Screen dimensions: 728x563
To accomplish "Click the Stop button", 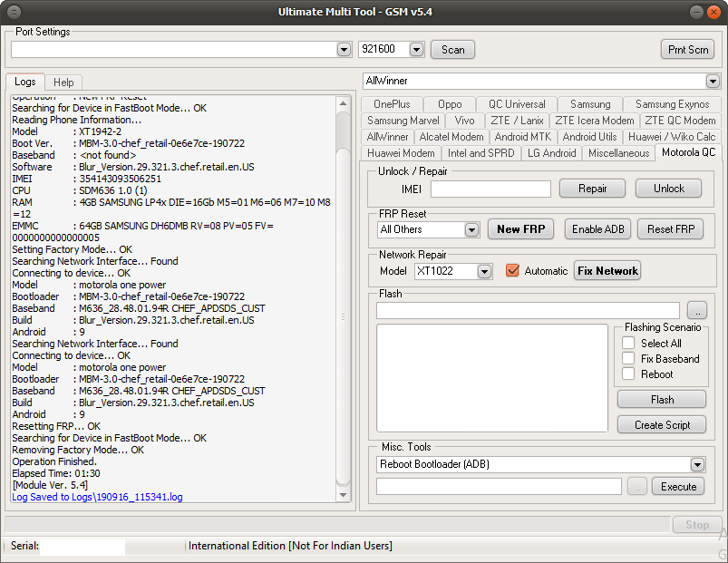I will [697, 525].
